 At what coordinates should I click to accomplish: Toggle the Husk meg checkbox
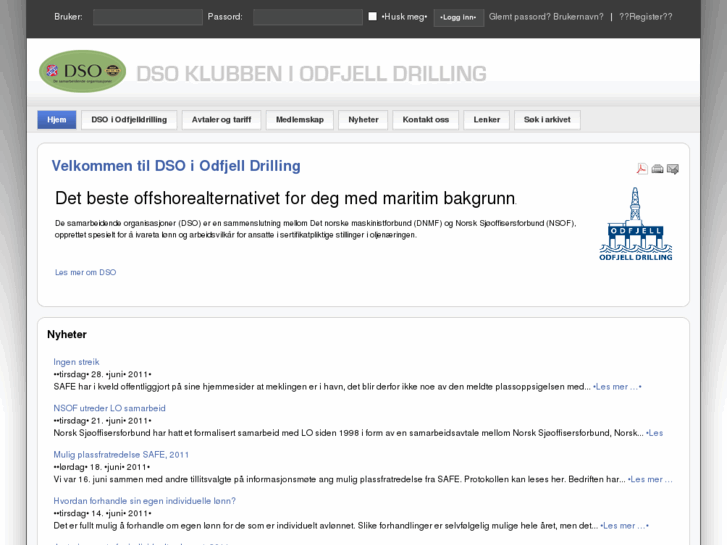[x=372, y=17]
